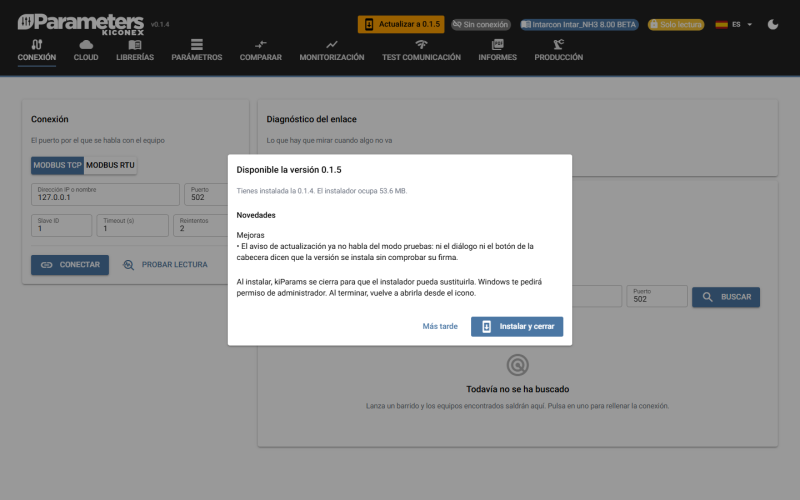This screenshot has height=500, width=800.
Task: Click the Timeout (s) field
Action: 133,226
